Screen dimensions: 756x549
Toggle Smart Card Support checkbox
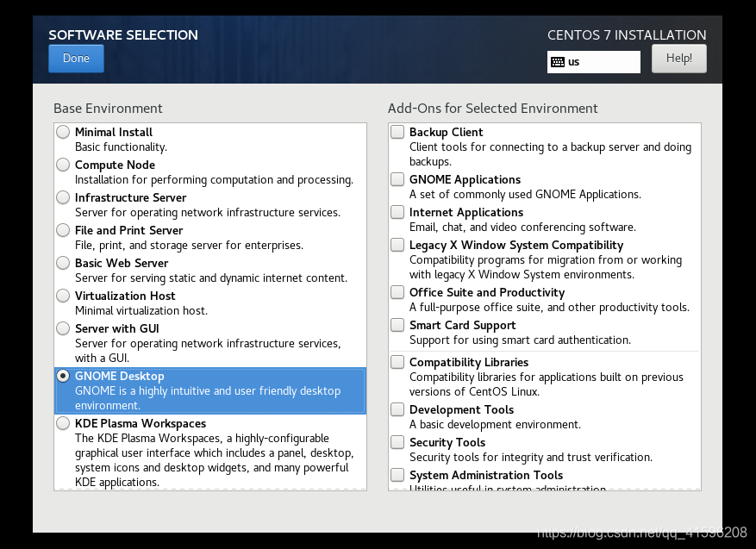click(x=397, y=325)
